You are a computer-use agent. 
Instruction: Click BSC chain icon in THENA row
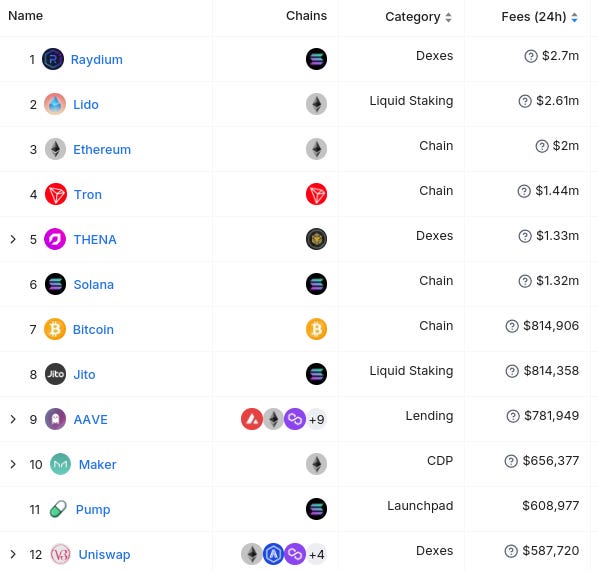click(x=317, y=239)
